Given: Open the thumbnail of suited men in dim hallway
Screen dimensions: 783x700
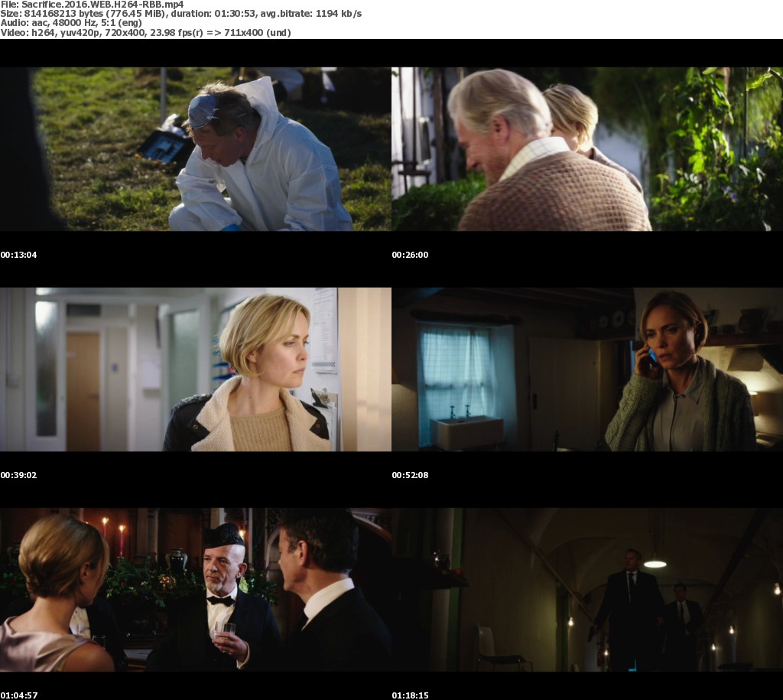Looking at the screenshot, I should (x=587, y=590).
